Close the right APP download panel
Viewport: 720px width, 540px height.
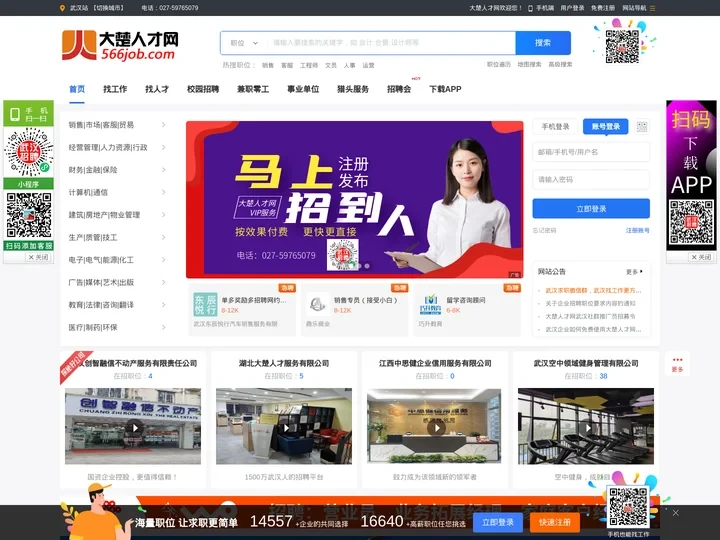click(701, 257)
